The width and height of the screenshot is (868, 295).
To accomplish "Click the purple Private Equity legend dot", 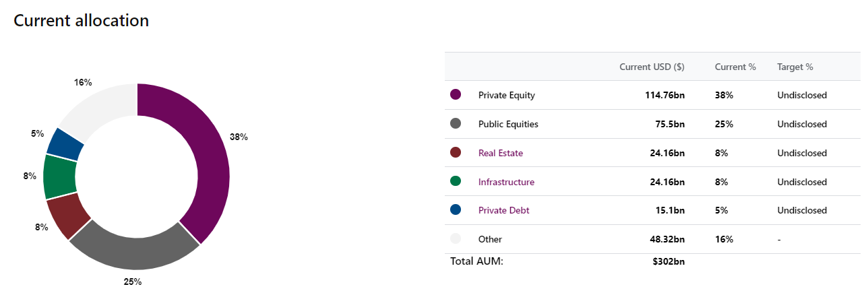I will [x=456, y=95].
